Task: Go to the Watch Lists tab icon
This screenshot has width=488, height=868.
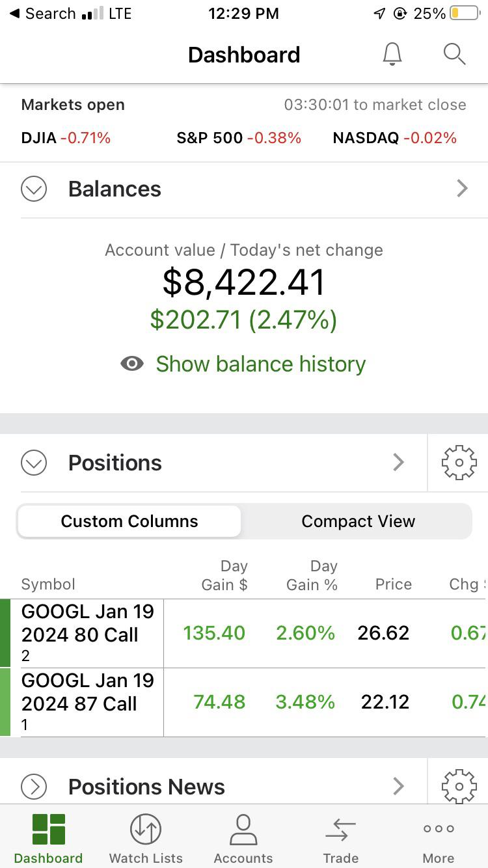Action: [x=146, y=829]
